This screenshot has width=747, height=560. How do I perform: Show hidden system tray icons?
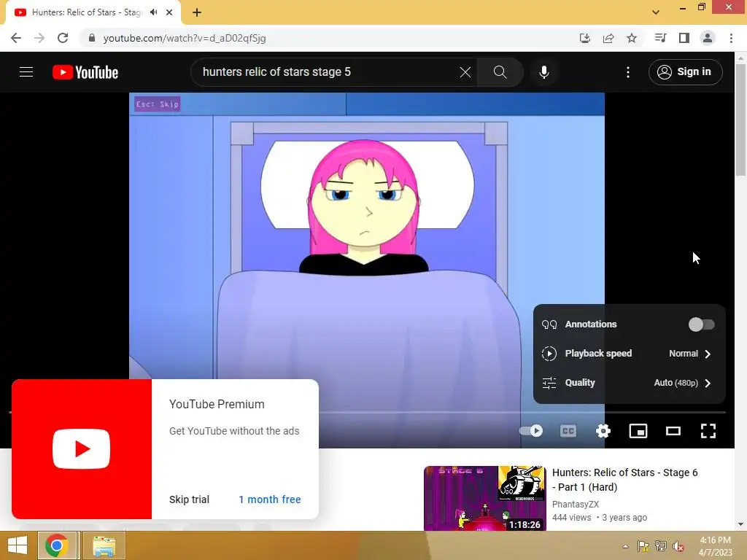625,546
